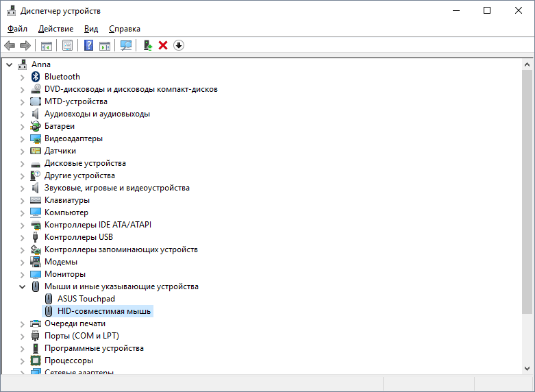Click the Контроллеры USB plug icon
The image size is (535, 392).
click(35, 237)
